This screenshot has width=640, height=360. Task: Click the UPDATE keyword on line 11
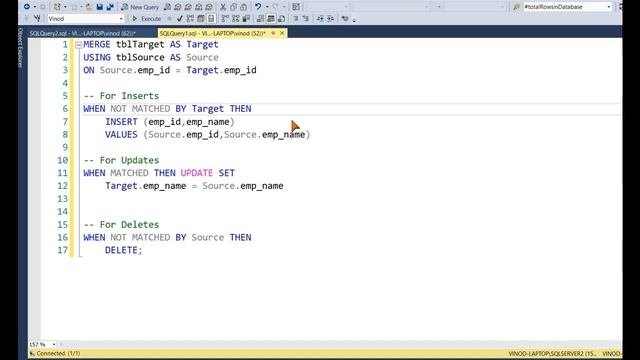coord(197,173)
